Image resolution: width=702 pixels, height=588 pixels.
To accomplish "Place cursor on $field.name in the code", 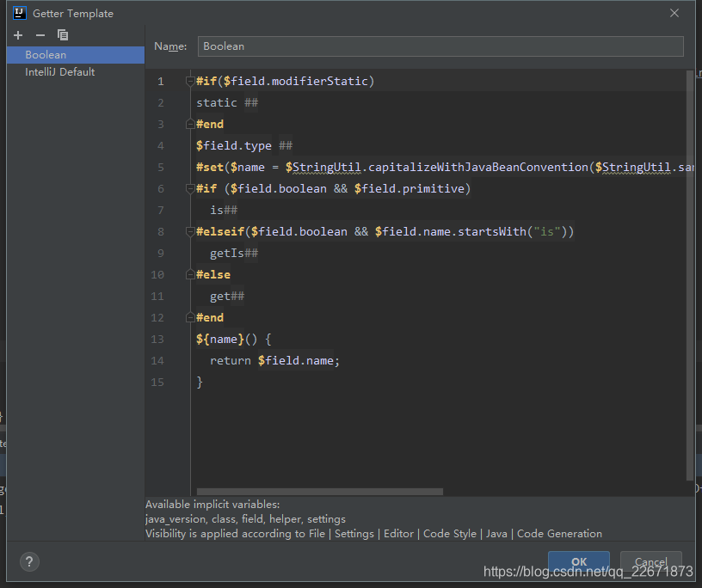I will pyautogui.click(x=297, y=360).
